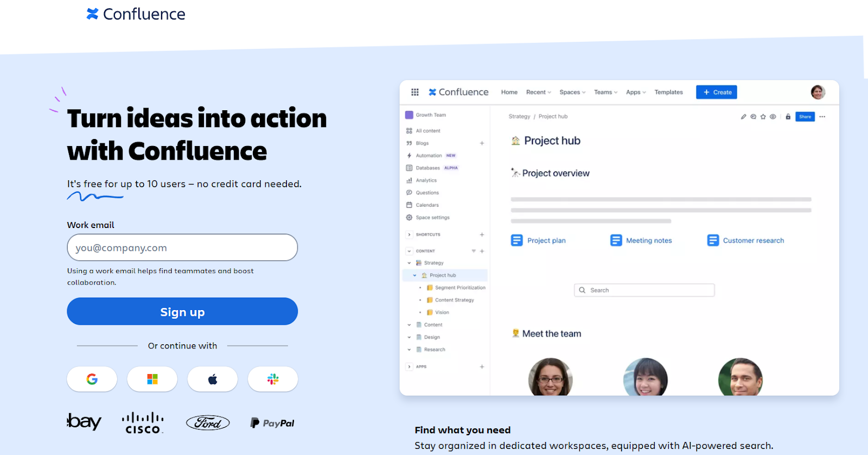Open Analytics in the sidebar

(x=422, y=180)
